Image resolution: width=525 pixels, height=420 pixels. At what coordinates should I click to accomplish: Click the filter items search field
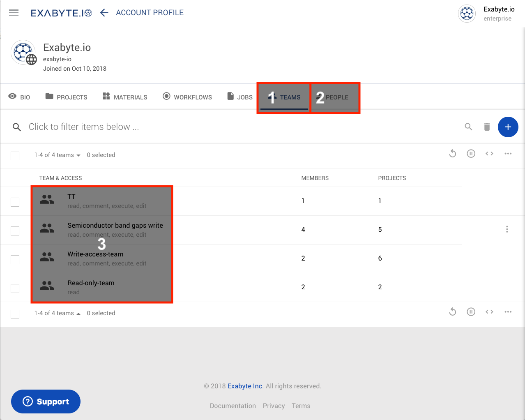click(164, 127)
